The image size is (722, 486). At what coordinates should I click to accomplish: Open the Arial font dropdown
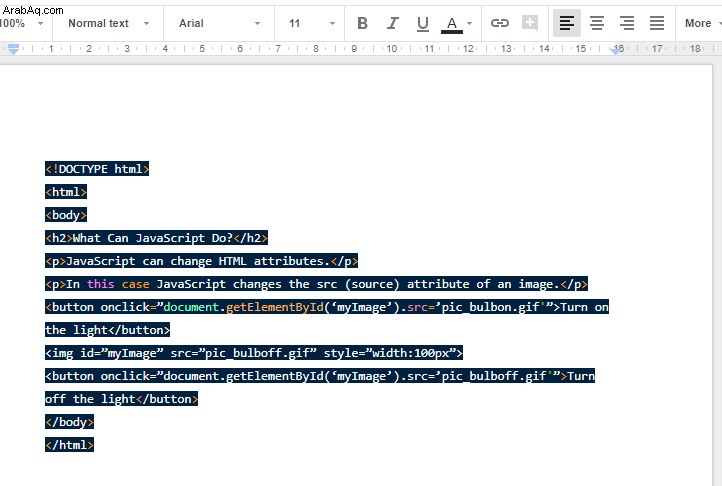[x=219, y=23]
